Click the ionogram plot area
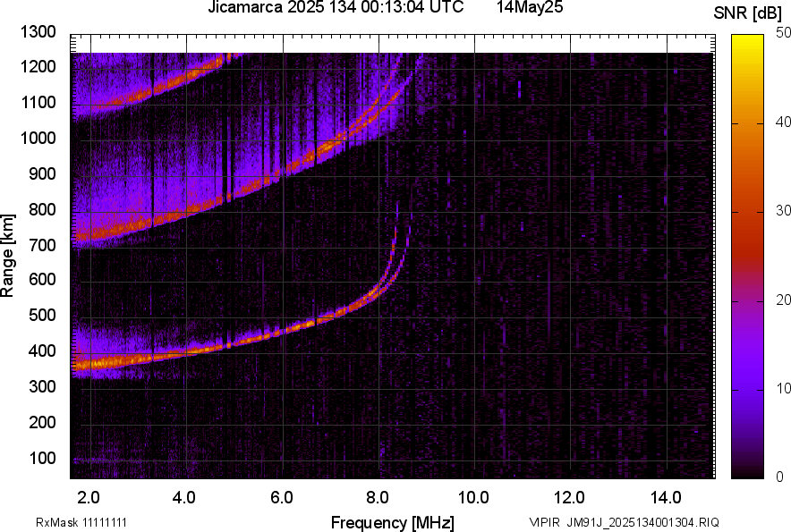Image resolution: width=791 pixels, height=532 pixels. click(x=393, y=257)
